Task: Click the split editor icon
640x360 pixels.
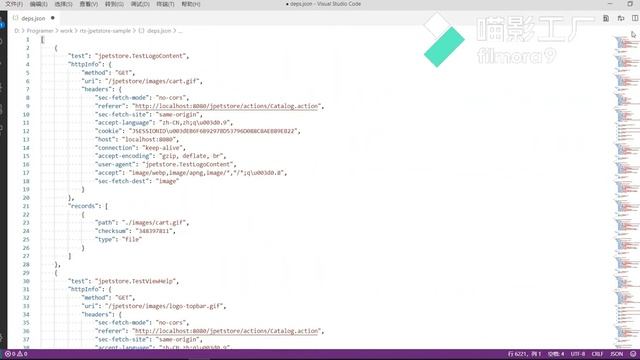Action: pyautogui.click(x=635, y=18)
